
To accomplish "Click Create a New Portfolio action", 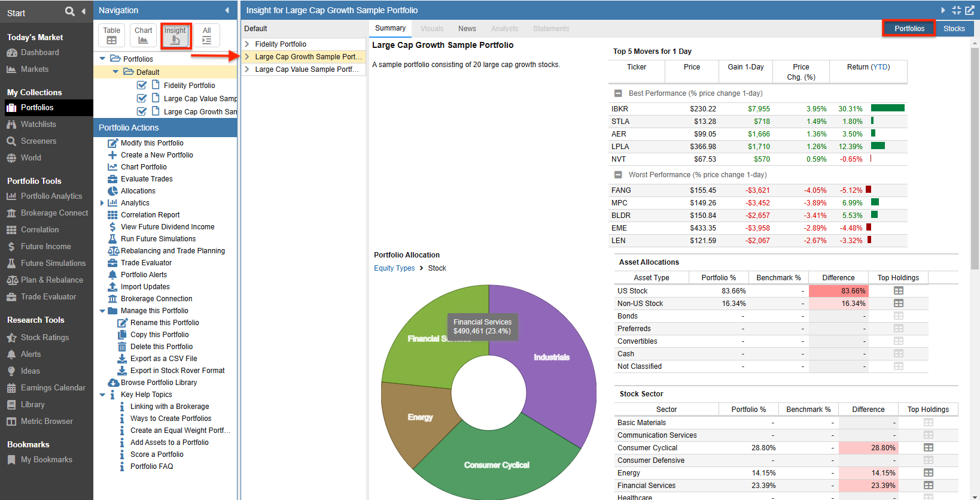I will (157, 155).
